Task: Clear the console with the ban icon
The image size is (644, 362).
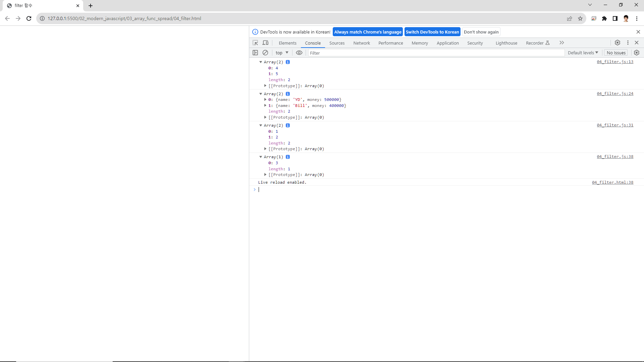Action: coord(265,53)
